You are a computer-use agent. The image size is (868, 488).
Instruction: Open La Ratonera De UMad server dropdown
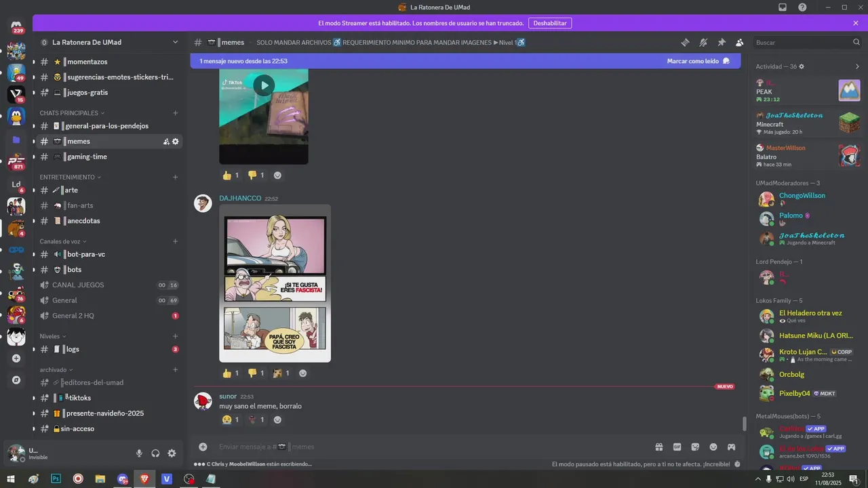(175, 42)
